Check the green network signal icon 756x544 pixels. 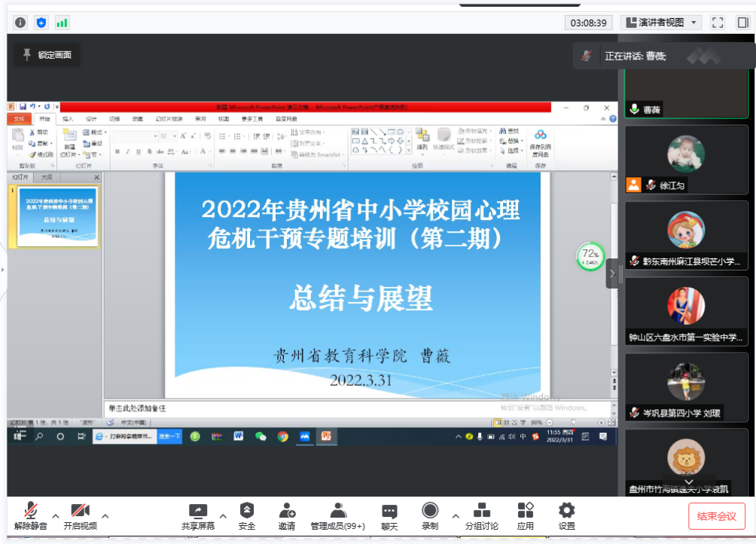click(62, 23)
